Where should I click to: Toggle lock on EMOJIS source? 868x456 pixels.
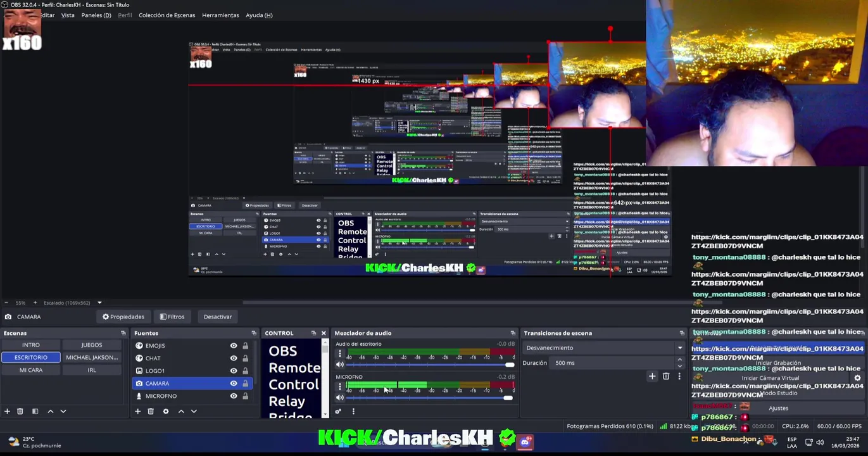click(x=245, y=346)
